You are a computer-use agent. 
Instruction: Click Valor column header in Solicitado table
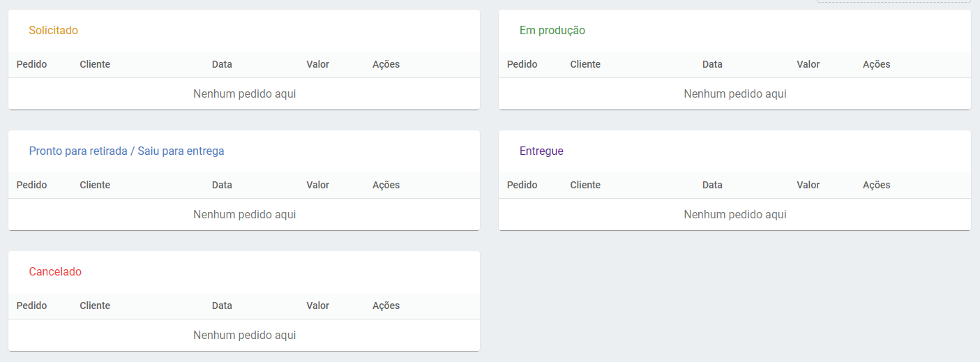pyautogui.click(x=317, y=65)
